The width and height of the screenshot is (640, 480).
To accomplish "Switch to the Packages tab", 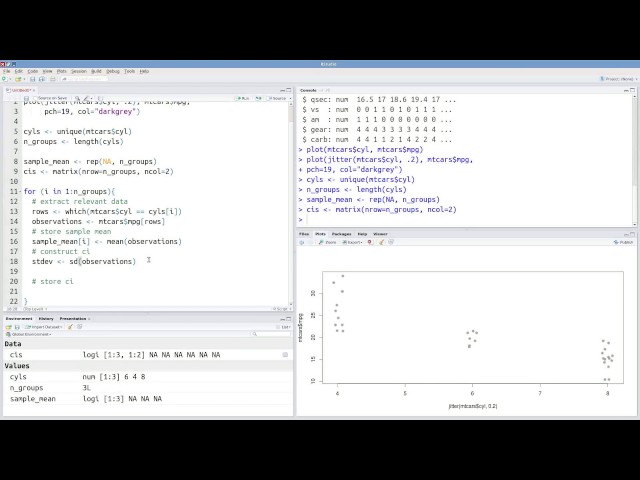I will 341,234.
